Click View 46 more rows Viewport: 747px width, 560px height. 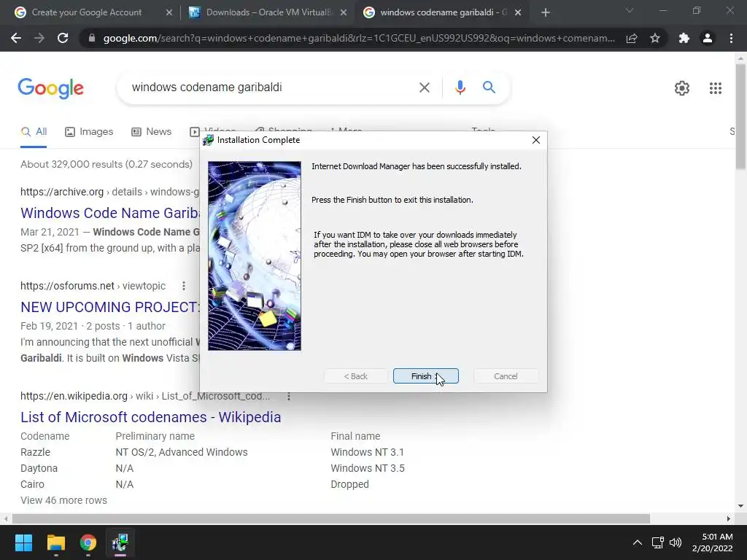[64, 500]
